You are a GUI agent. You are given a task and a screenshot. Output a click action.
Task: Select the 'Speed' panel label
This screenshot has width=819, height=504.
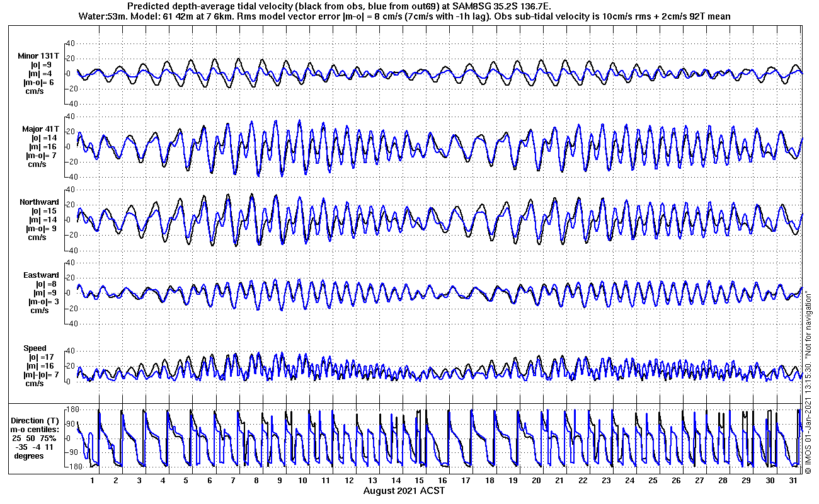[35, 348]
